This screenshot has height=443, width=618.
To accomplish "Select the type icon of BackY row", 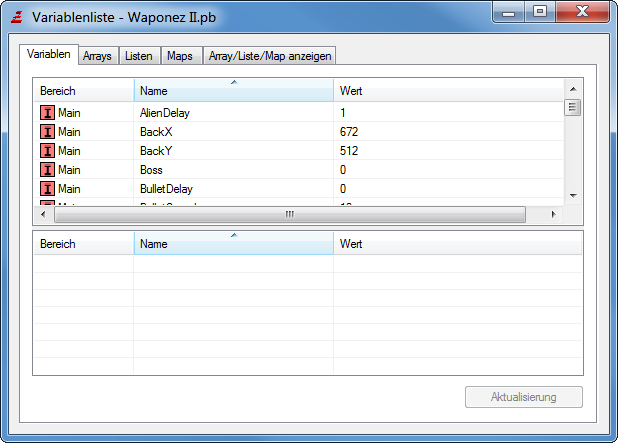I will 47,151.
